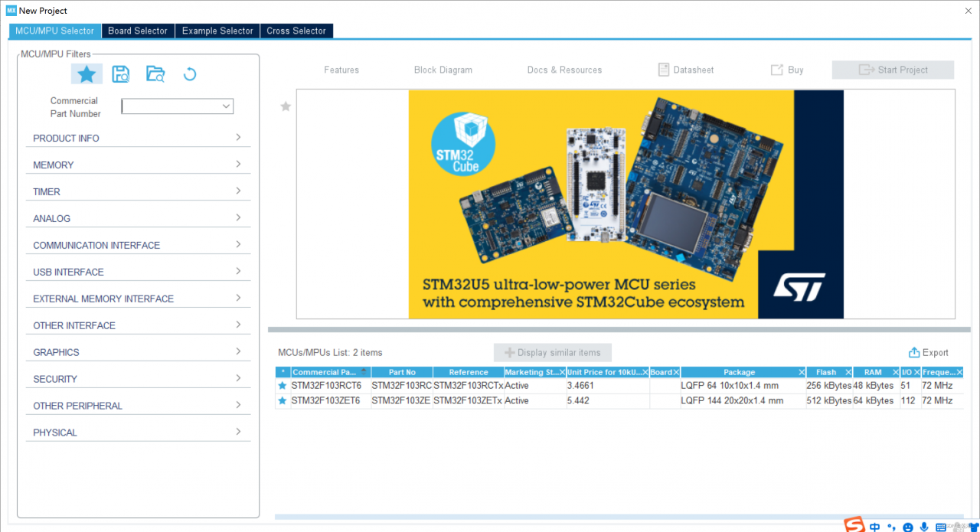Expand the USB INTERFACE filter section
Image resolution: width=980 pixels, height=532 pixels.
(x=138, y=272)
